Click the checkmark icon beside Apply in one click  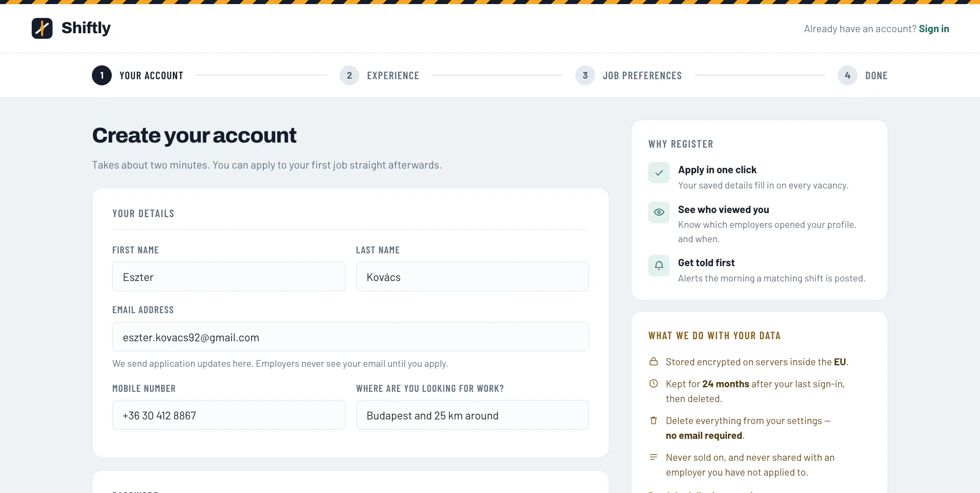point(659,173)
